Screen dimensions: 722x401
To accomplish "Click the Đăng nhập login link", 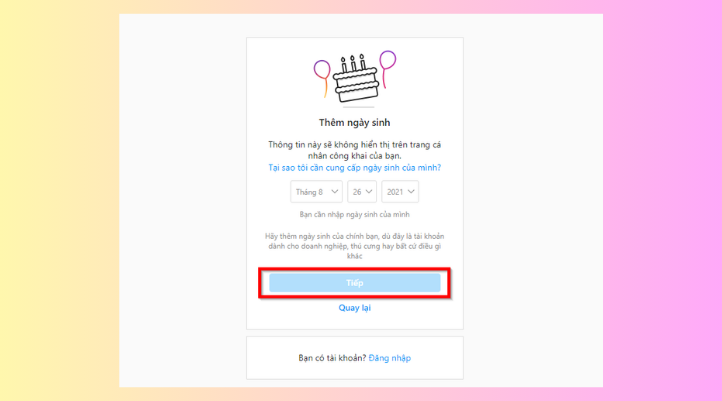I will pos(390,358).
